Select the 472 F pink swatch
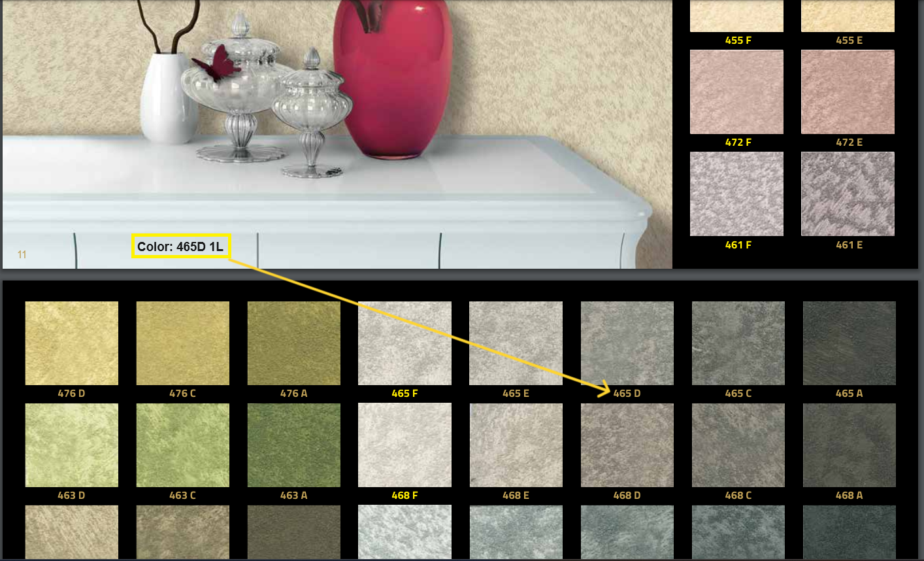The image size is (924, 561). (736, 92)
